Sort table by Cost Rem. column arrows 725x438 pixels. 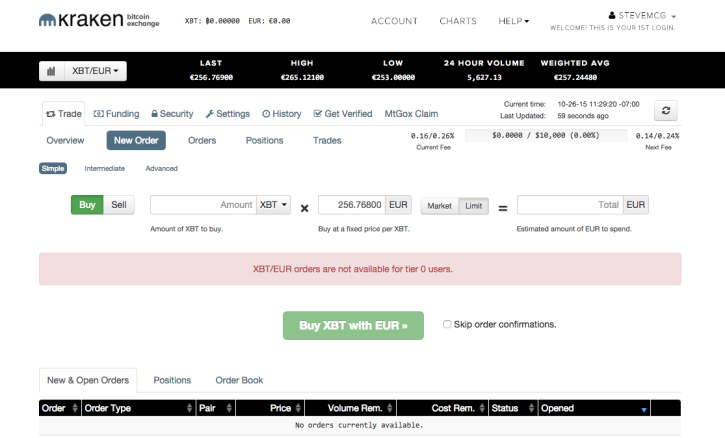(482, 408)
